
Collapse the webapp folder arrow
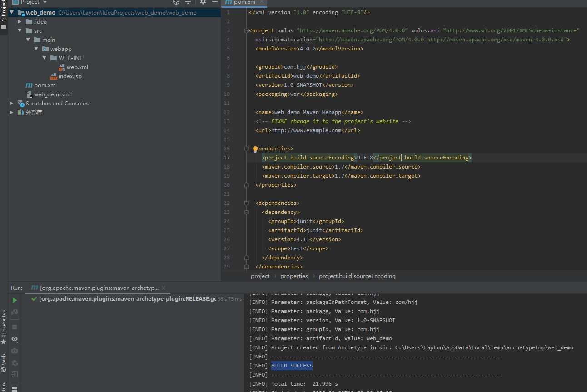(36, 49)
